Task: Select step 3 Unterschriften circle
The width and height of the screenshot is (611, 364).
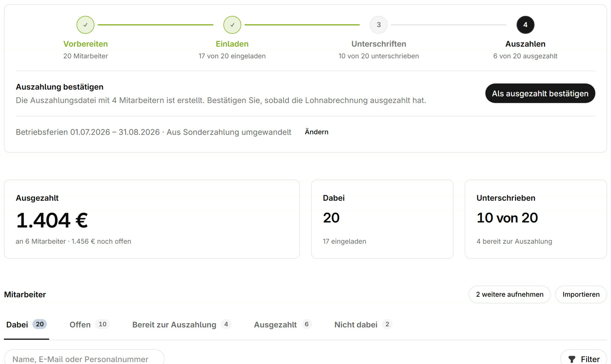Action: point(378,25)
